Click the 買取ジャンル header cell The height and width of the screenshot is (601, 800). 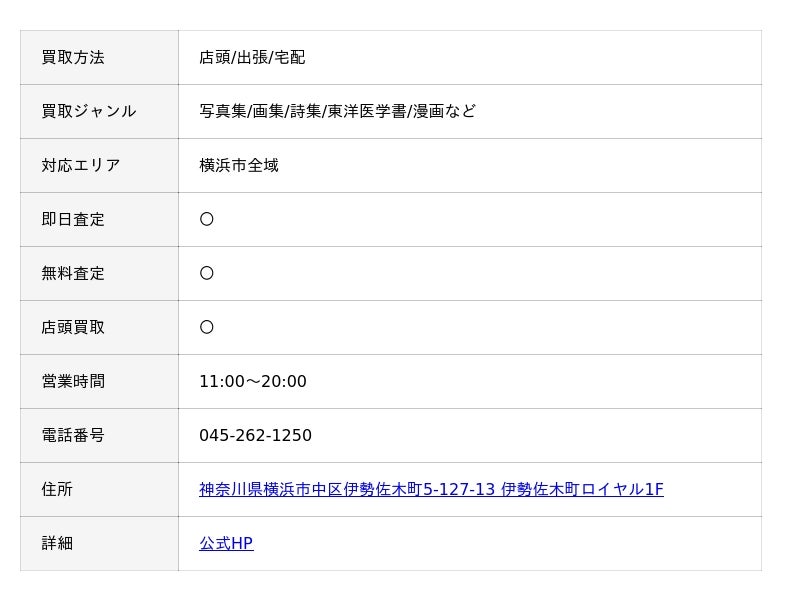pos(99,112)
